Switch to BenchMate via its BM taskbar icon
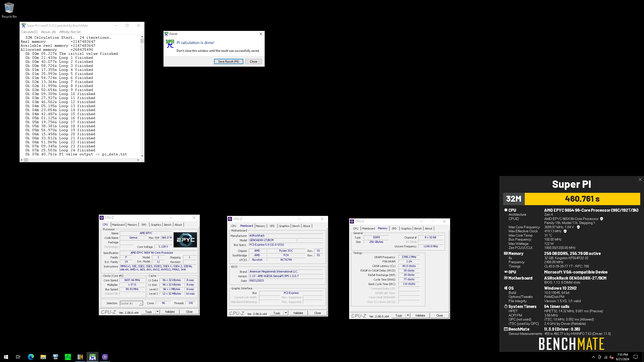This screenshot has width=644, height=362. click(80, 357)
